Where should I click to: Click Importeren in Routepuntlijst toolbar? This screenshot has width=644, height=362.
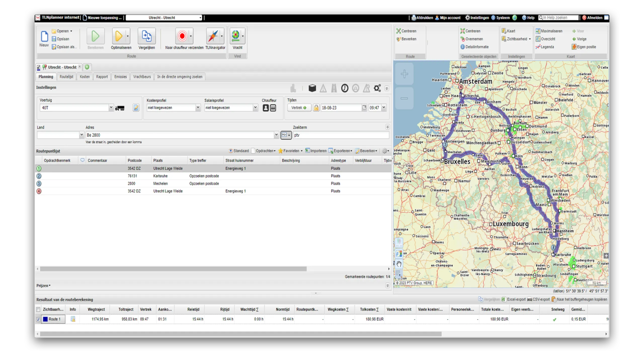pos(316,151)
